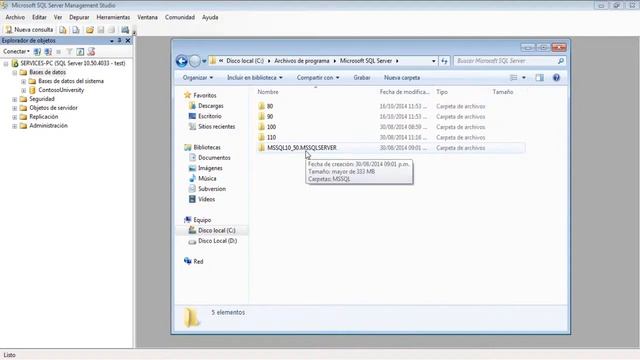Click Disco local (C:) in address breadcrumb
Screen dimensions: 640x360
pyautogui.click(x=245, y=61)
